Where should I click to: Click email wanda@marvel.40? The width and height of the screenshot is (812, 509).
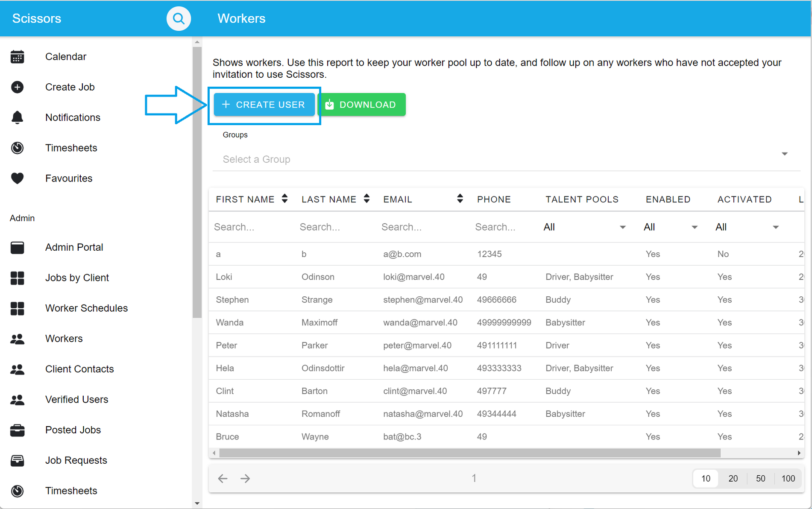[x=420, y=323]
